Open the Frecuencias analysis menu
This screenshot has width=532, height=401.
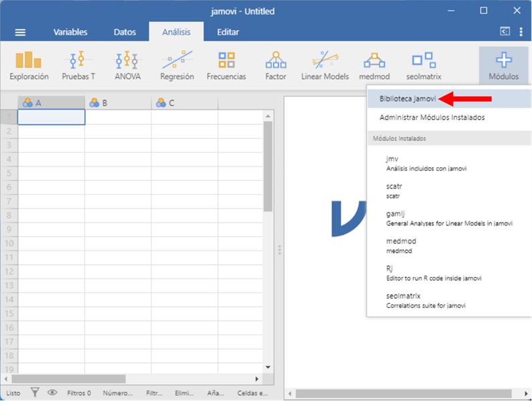[x=226, y=65]
